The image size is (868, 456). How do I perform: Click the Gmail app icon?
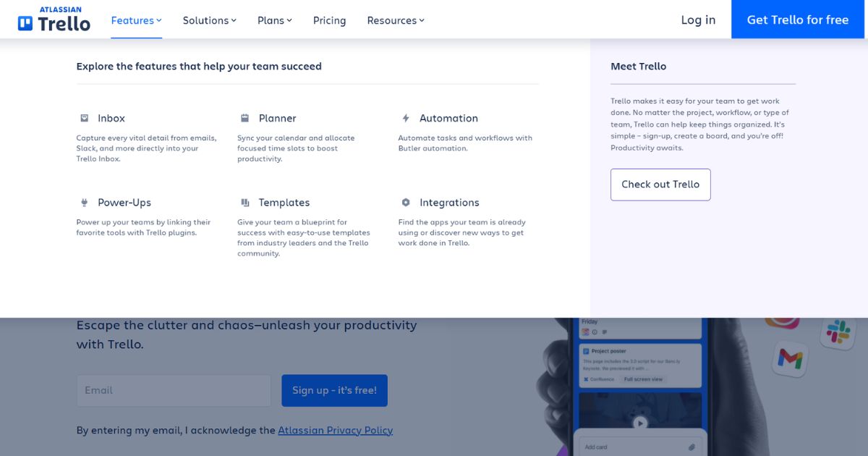tap(790, 358)
